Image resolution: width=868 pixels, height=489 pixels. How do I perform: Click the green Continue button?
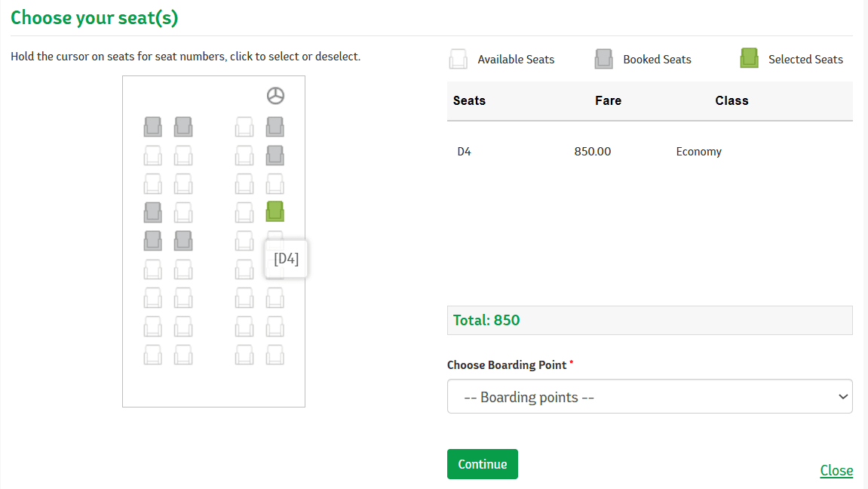coord(482,464)
